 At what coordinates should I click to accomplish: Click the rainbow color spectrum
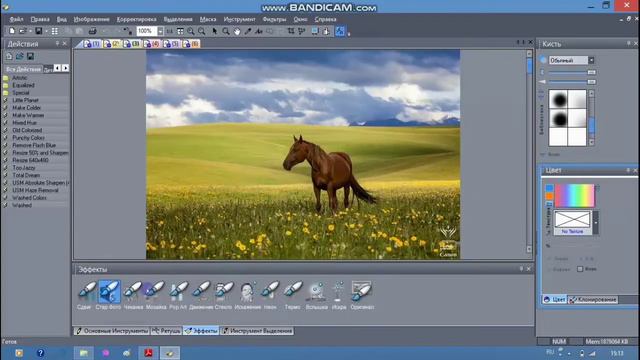point(574,196)
